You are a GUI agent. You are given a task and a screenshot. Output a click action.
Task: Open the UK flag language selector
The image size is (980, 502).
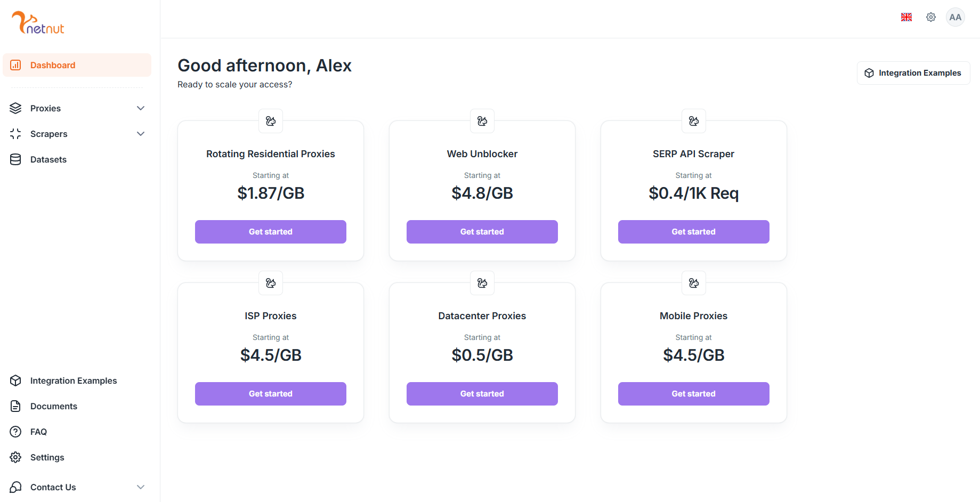pos(906,17)
